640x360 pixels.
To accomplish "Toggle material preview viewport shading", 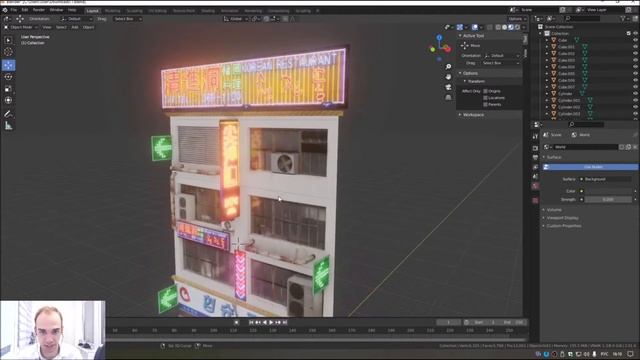I will pyautogui.click(x=511, y=27).
